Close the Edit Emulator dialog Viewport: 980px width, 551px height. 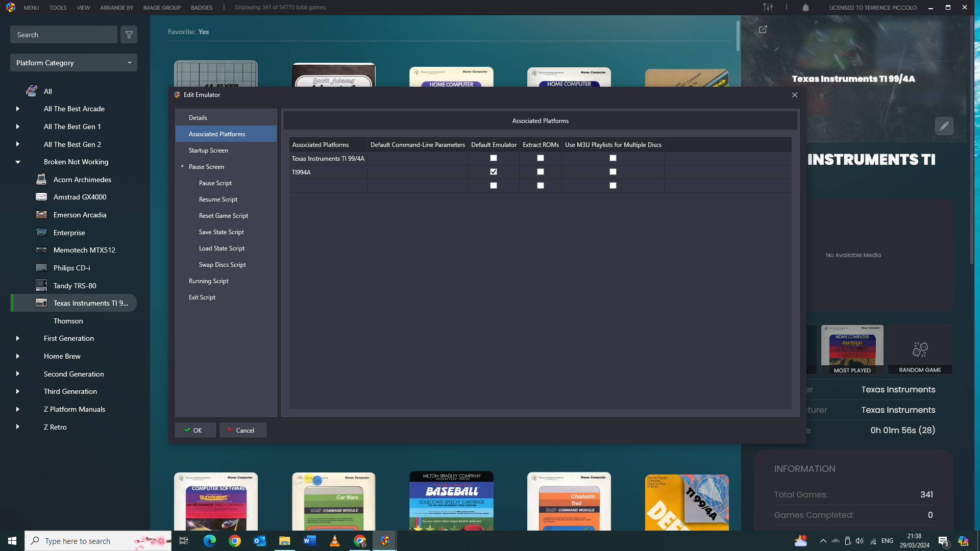[795, 95]
